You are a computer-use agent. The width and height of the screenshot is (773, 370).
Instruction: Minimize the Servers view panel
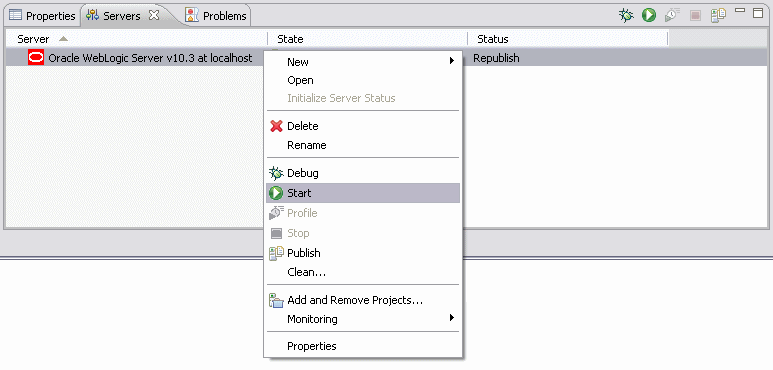740,10
